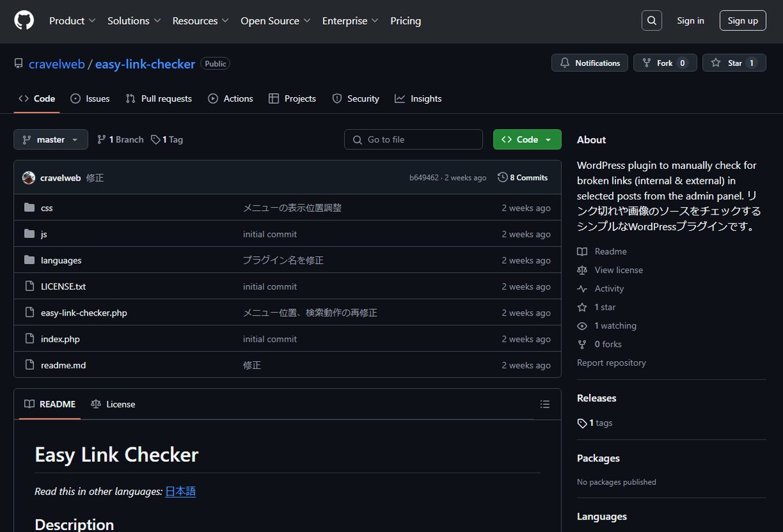Open the LICENSE.txt file
The height and width of the screenshot is (532, 783).
[x=63, y=286]
